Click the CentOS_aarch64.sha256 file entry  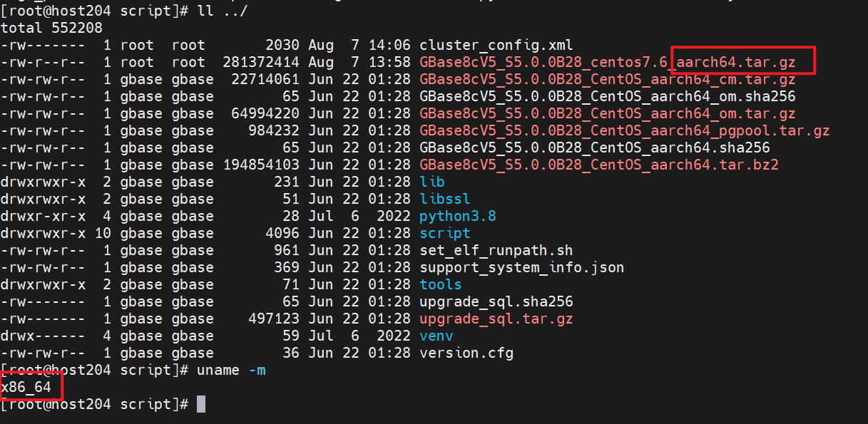pyautogui.click(x=595, y=148)
